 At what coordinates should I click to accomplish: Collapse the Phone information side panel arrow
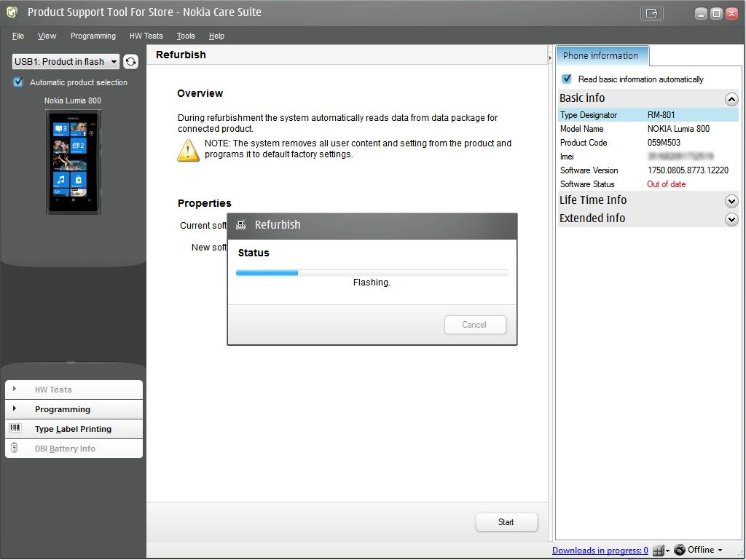pos(550,58)
